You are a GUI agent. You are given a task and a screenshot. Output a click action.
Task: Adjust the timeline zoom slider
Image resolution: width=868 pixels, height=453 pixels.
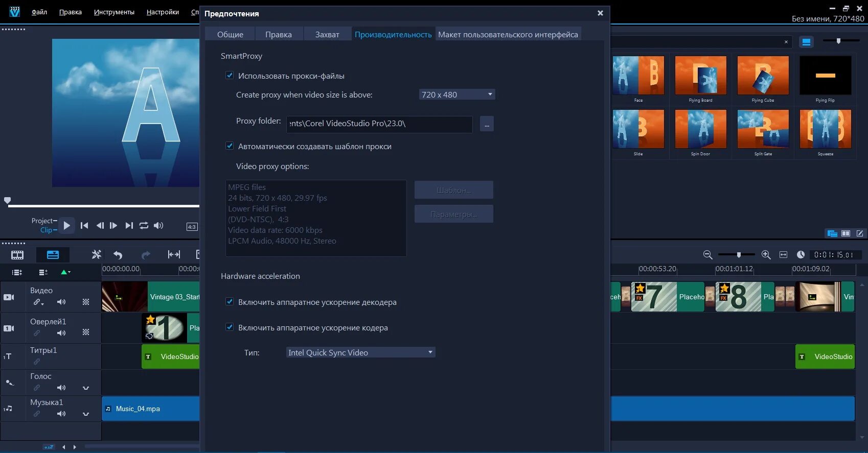(x=739, y=254)
